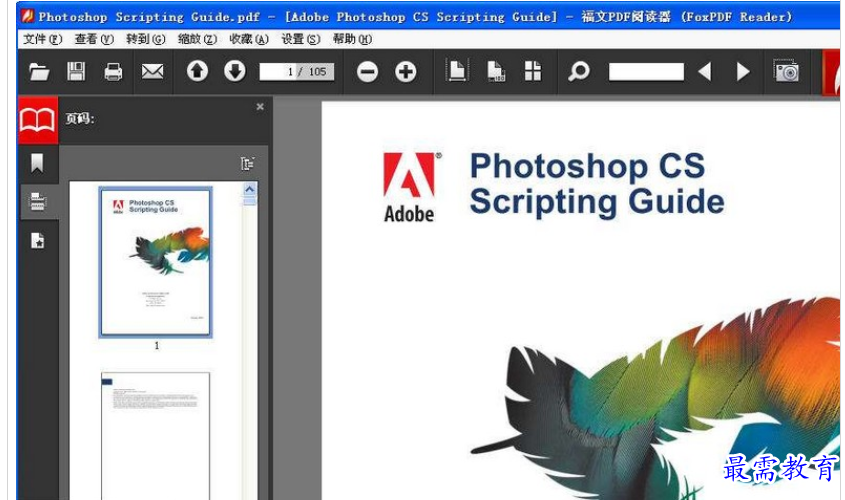Click thumbnail scrollbar up arrow
Image resolution: width=845 pixels, height=500 pixels.
pyautogui.click(x=250, y=190)
